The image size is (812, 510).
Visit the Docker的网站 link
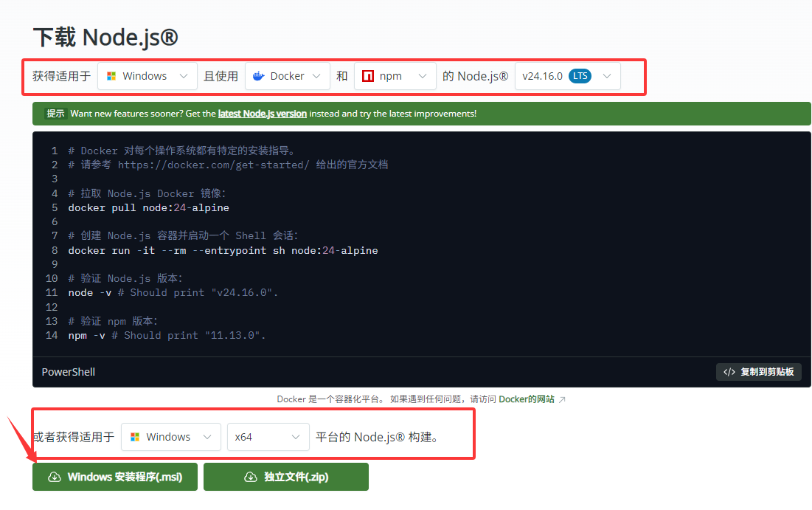tap(526, 399)
